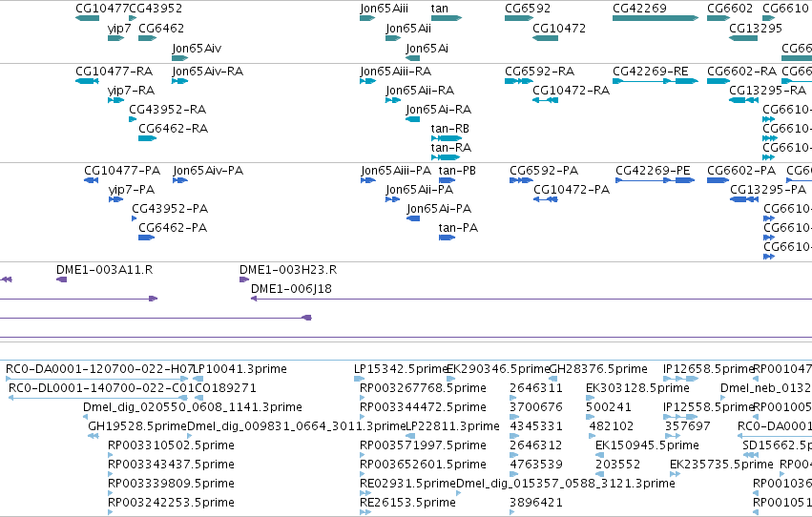Select the Jon65Aiv-RA transcript
812x517 pixels.
pyautogui.click(x=179, y=81)
